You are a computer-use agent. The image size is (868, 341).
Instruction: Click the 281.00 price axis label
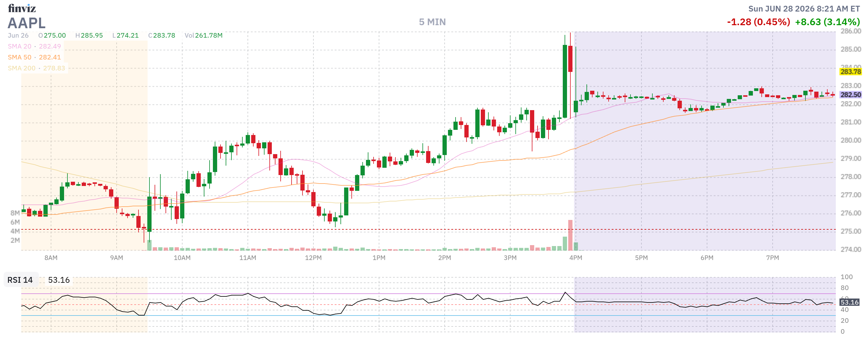click(851, 122)
